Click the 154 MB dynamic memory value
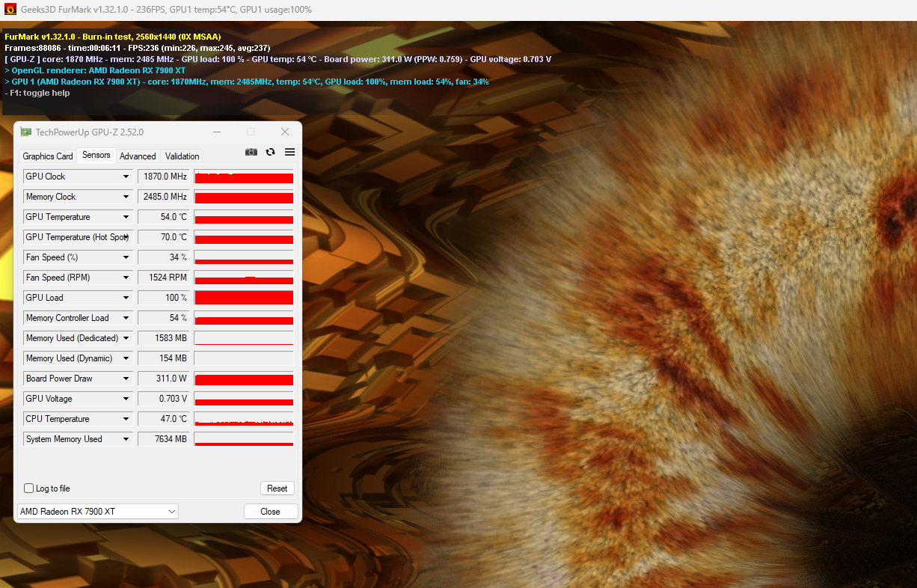This screenshot has height=588, width=917. tap(164, 358)
